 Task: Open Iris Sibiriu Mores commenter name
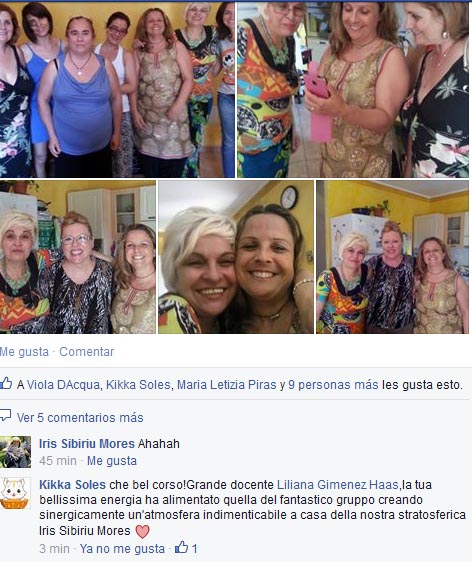(x=87, y=443)
